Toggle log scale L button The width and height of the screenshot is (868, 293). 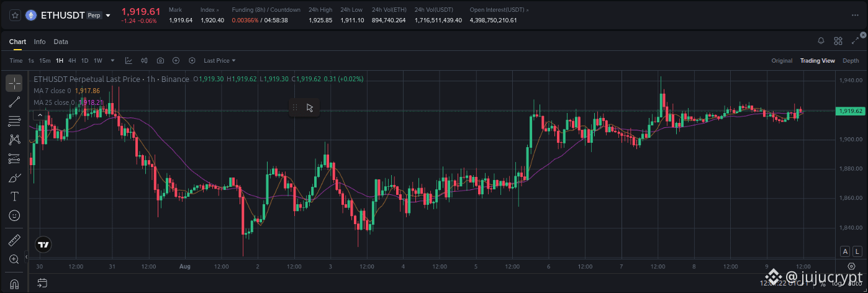click(x=857, y=251)
